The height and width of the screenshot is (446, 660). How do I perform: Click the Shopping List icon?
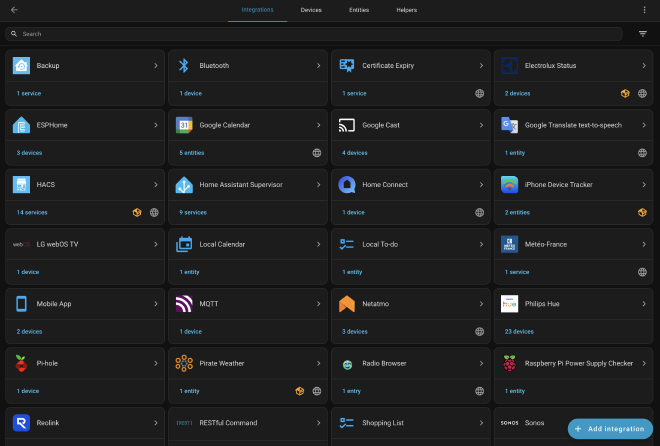point(347,423)
